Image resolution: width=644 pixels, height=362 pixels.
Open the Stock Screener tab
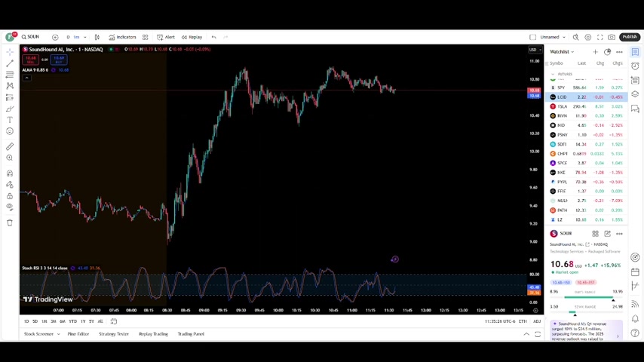coord(42,334)
